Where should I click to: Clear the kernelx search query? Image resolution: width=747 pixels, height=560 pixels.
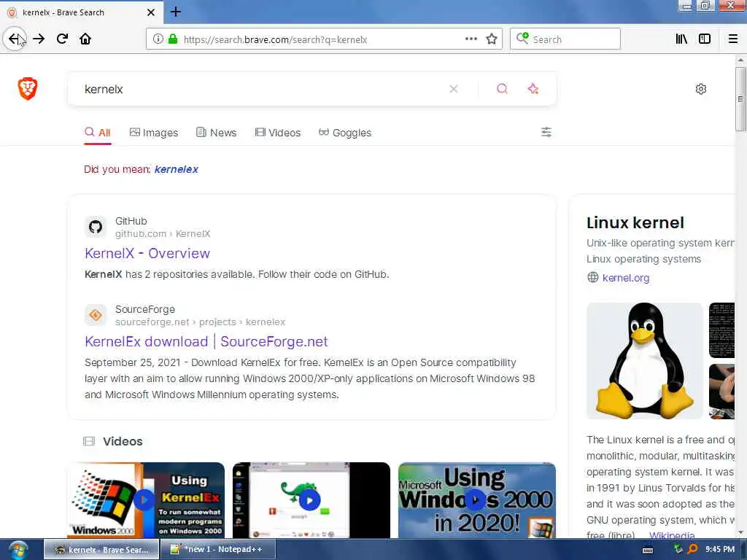[454, 89]
